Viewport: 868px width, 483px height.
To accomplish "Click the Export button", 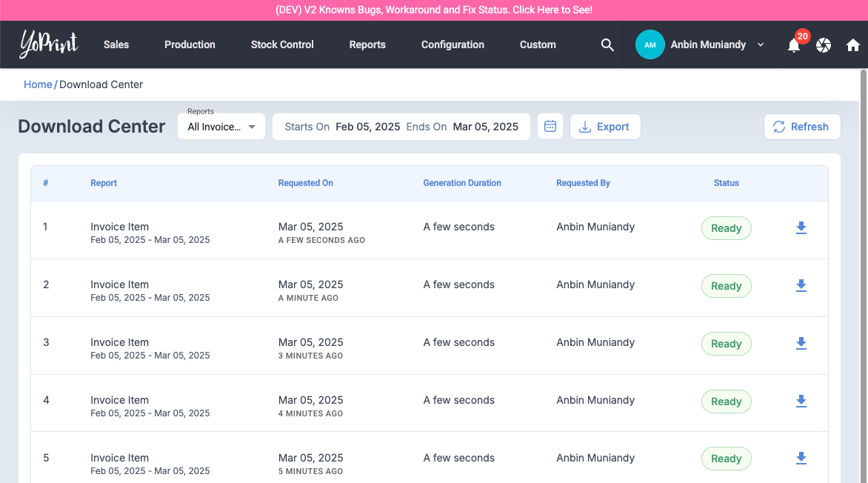I will coord(604,127).
